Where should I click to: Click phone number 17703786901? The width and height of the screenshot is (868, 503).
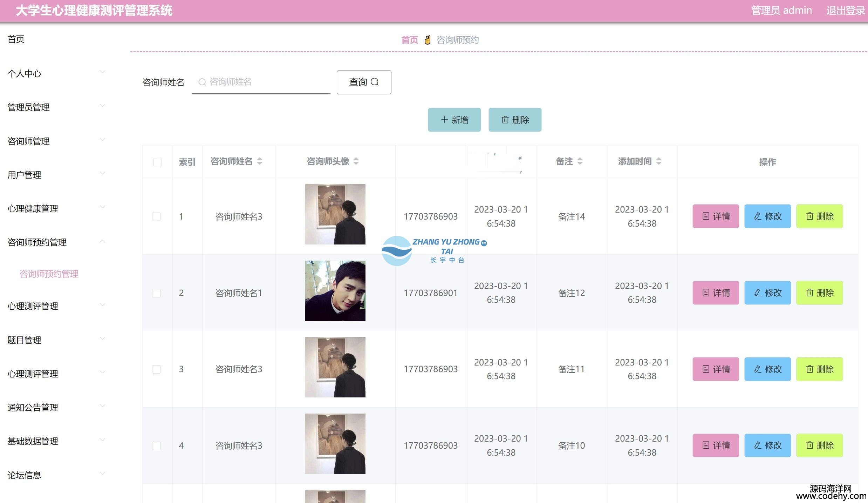(431, 293)
